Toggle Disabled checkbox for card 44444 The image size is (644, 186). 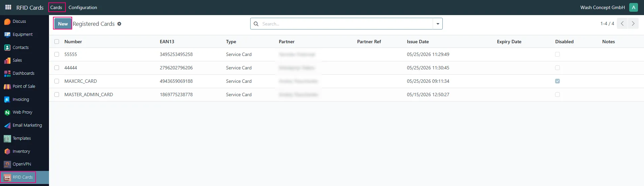tap(557, 68)
